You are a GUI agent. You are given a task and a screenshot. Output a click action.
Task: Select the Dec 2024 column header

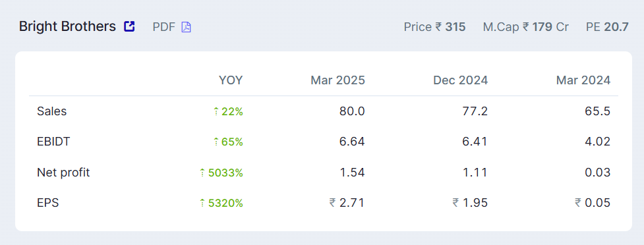point(460,80)
